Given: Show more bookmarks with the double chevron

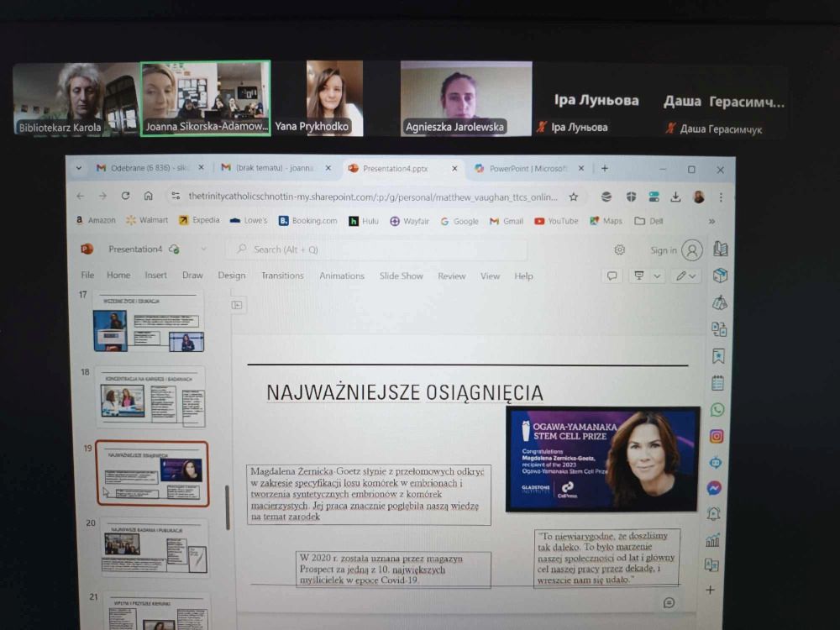Looking at the screenshot, I should [x=712, y=221].
